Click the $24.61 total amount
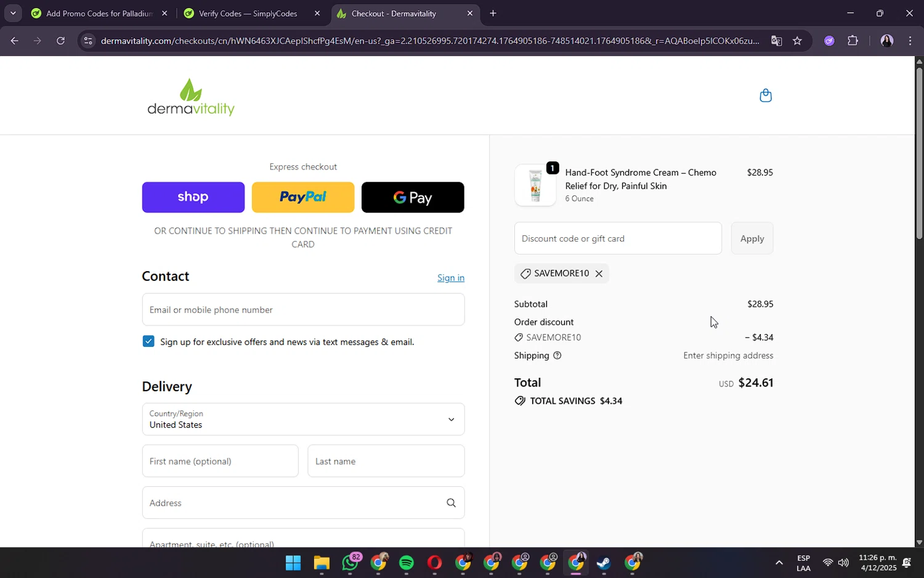Screen dimensions: 924x578 click(756, 383)
